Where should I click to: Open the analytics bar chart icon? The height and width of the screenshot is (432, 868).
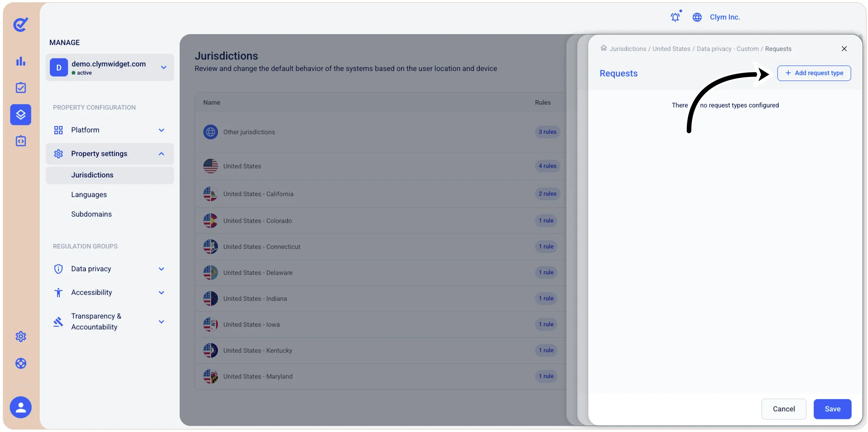coord(21,61)
